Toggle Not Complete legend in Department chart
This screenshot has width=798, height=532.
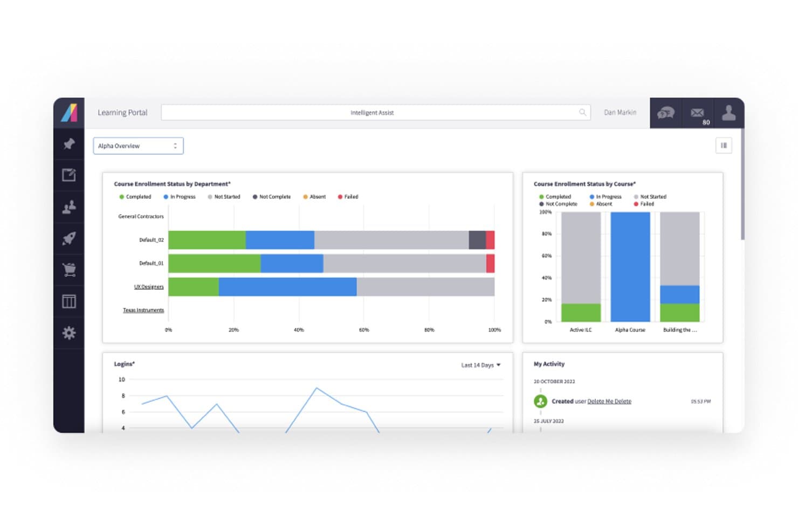pos(272,197)
